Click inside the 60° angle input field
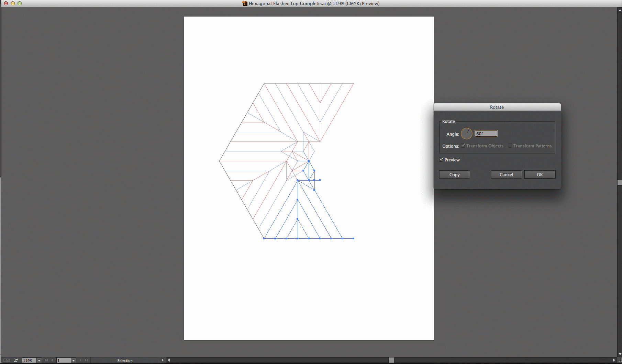The width and height of the screenshot is (622, 364). (486, 134)
